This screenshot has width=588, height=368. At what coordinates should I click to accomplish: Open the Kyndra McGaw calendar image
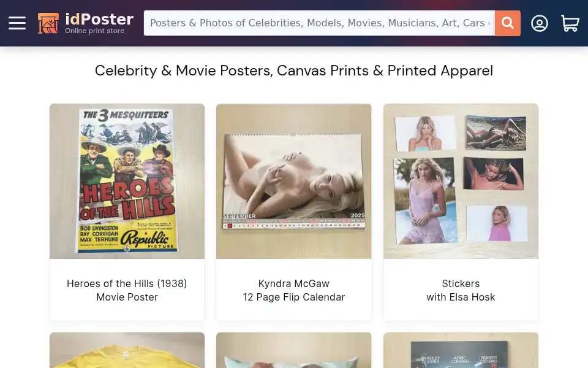(x=293, y=181)
